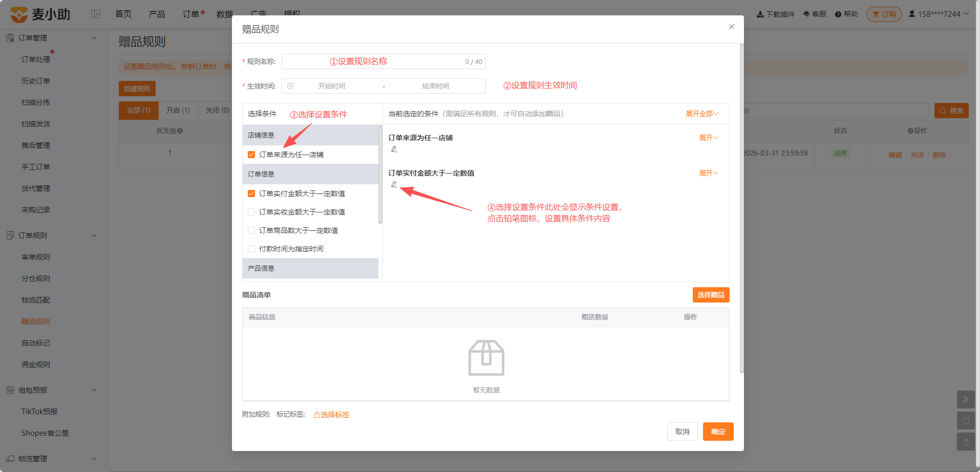980x472 pixels.
Task: Switch to the 关闭 (0) tab
Action: (218, 110)
